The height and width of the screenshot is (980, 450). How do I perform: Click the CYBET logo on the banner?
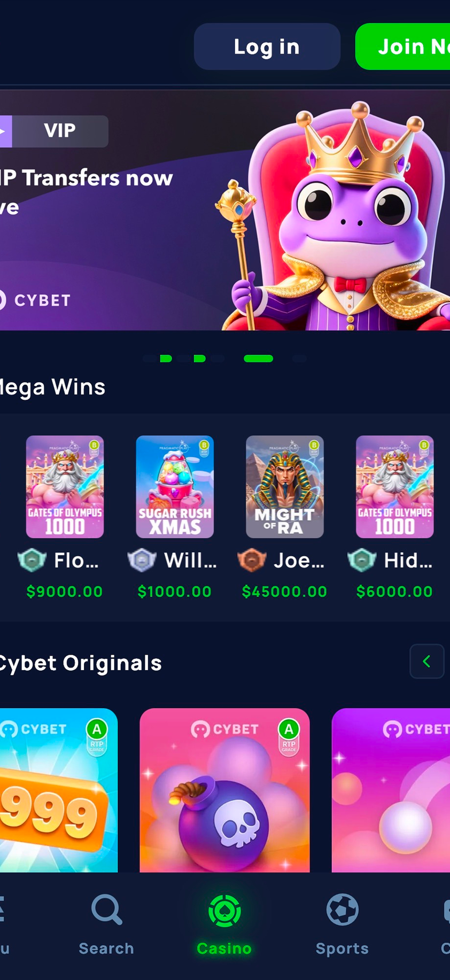pyautogui.click(x=35, y=300)
